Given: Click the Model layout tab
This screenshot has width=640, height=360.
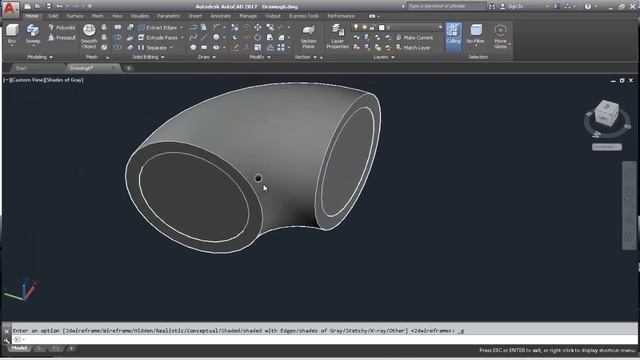Looking at the screenshot, I should pyautogui.click(x=19, y=348).
